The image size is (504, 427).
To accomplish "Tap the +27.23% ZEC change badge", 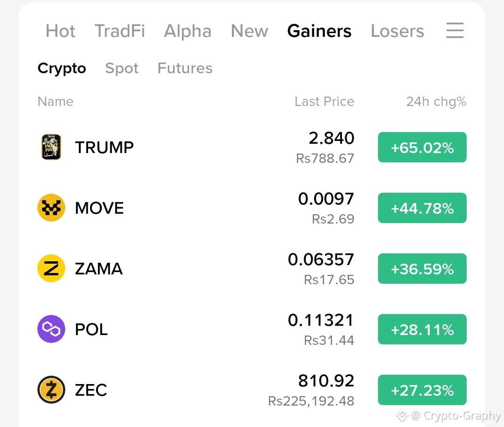I will [422, 390].
